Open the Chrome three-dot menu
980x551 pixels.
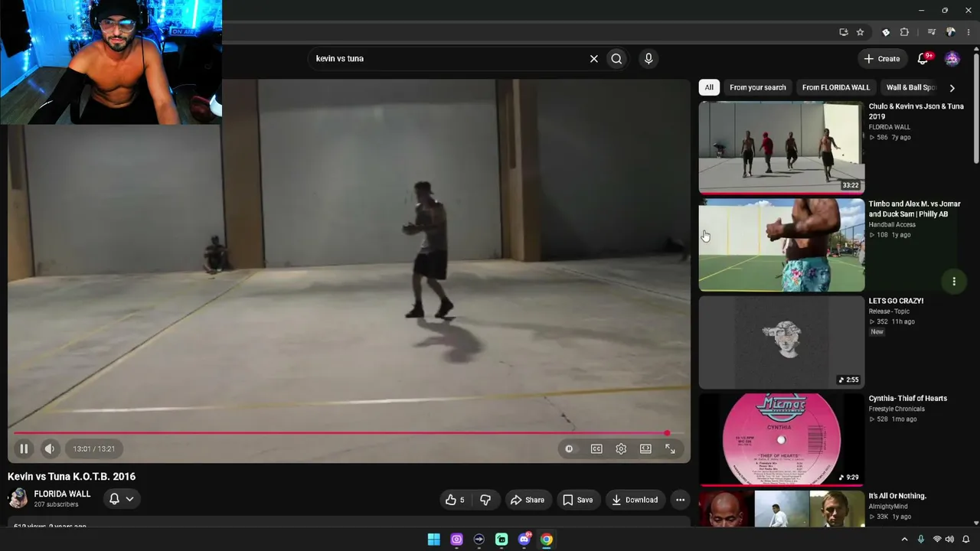point(968,32)
